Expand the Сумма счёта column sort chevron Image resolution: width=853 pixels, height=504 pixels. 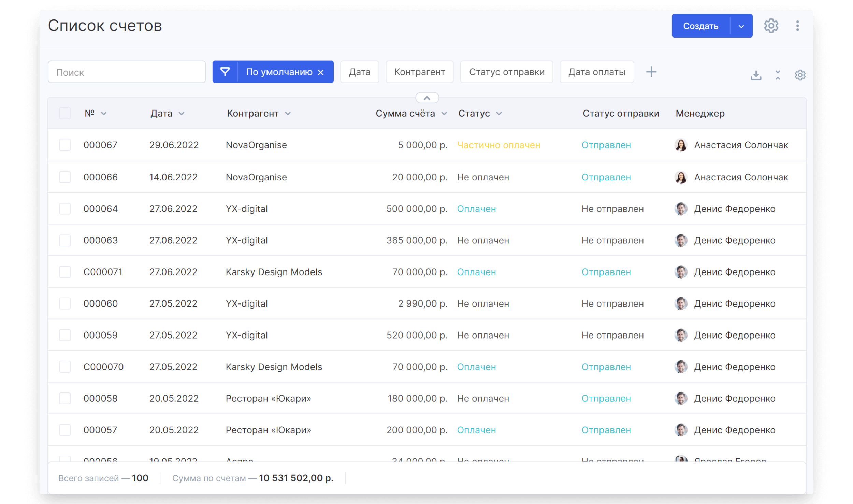pyautogui.click(x=444, y=114)
